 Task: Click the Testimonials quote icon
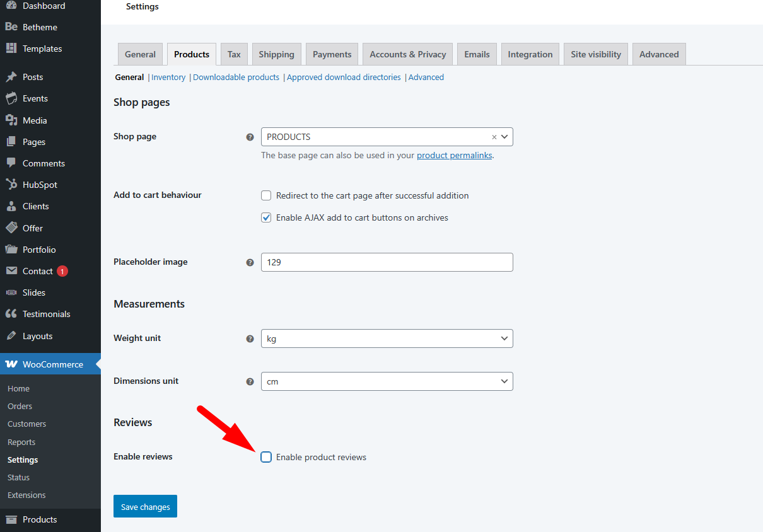click(x=11, y=314)
